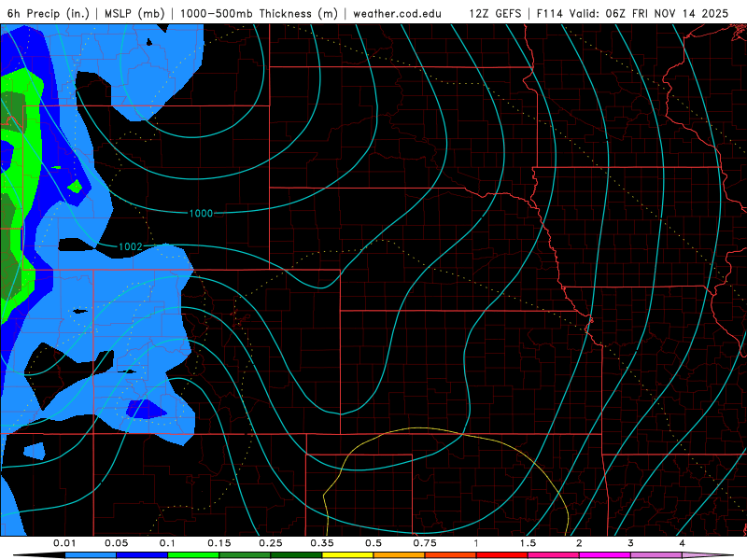Click the 0.5 legend value

click(373, 543)
